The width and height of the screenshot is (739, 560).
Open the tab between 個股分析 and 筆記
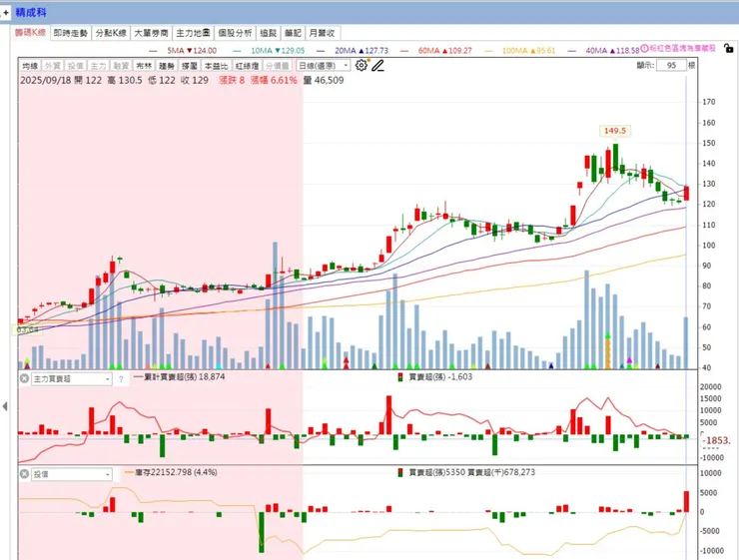click(x=269, y=33)
